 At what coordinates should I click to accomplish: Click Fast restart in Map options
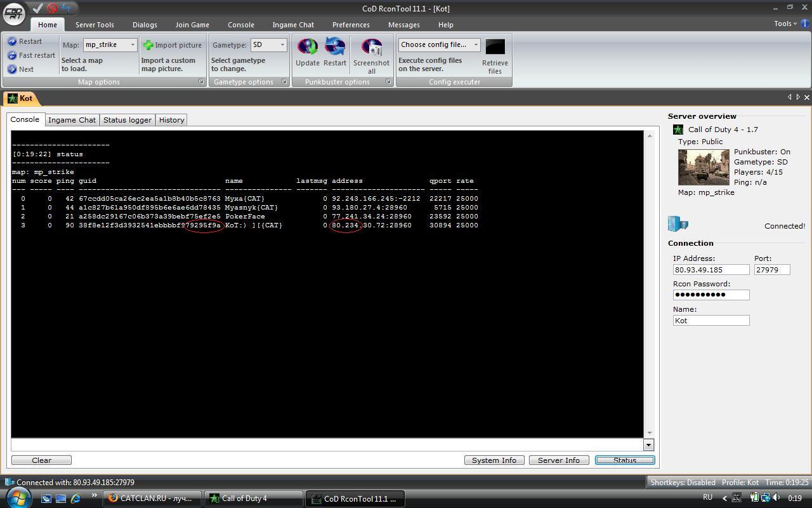tap(31, 55)
